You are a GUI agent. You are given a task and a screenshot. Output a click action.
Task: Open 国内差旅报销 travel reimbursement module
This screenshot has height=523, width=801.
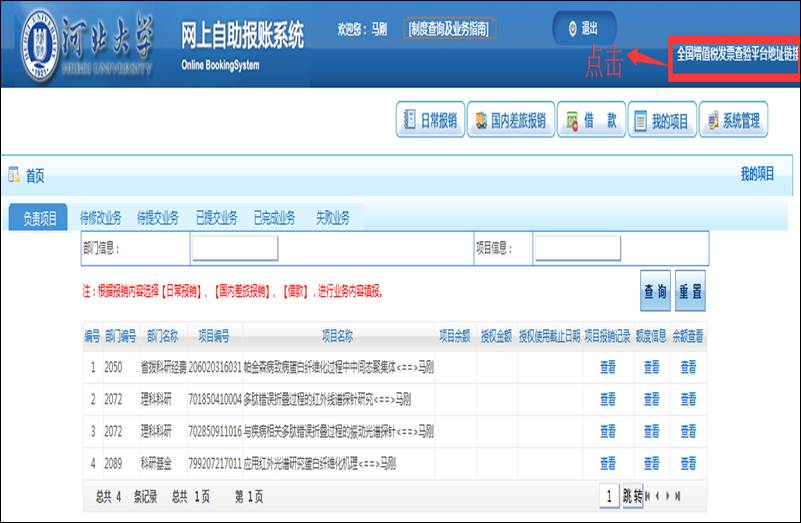(509, 121)
